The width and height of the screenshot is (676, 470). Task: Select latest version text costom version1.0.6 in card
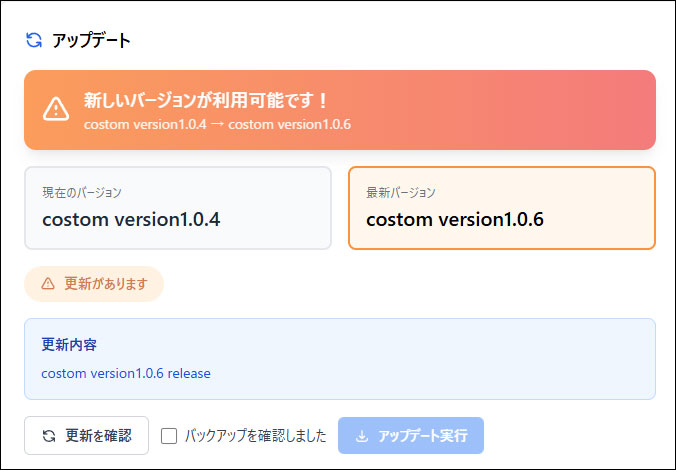pos(455,219)
